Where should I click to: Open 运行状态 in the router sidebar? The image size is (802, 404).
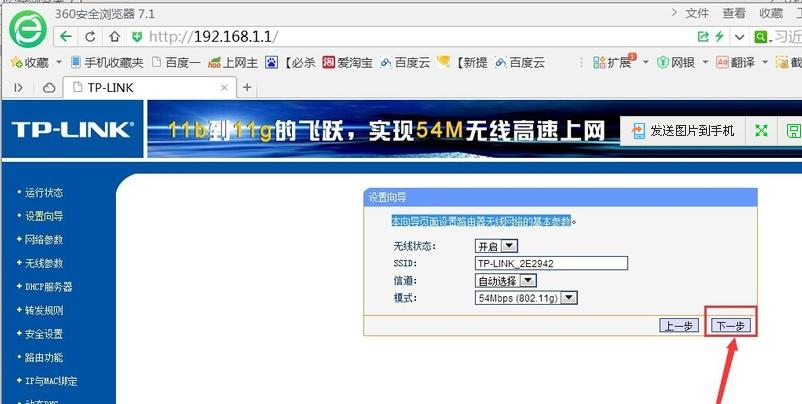coord(44,193)
